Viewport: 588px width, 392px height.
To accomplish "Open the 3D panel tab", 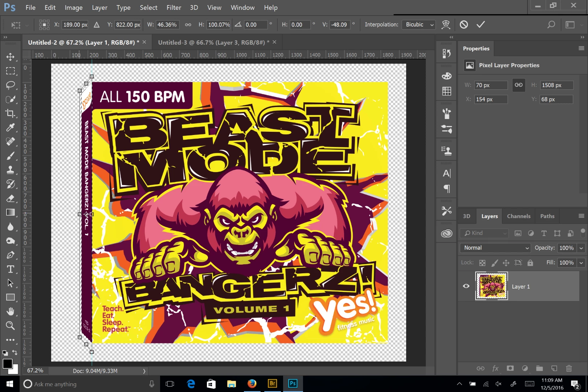I will point(467,216).
